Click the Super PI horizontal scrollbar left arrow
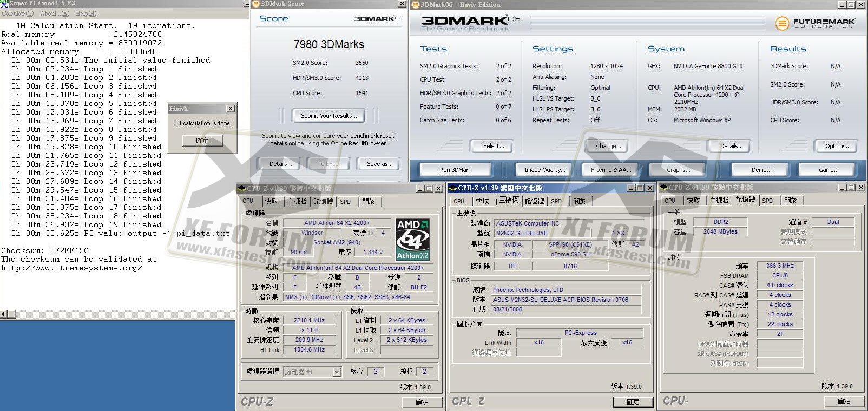Image resolution: width=868 pixels, height=411 pixels. (4, 314)
